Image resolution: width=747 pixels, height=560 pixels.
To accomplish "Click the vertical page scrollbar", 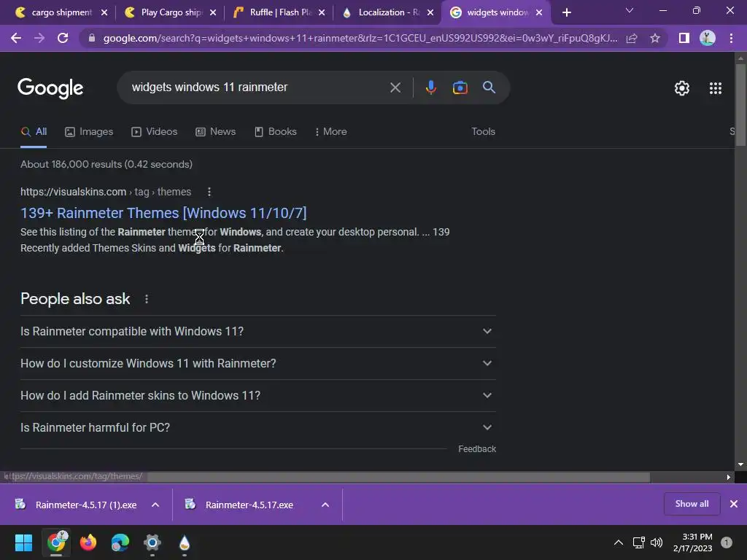I will tap(740, 105).
